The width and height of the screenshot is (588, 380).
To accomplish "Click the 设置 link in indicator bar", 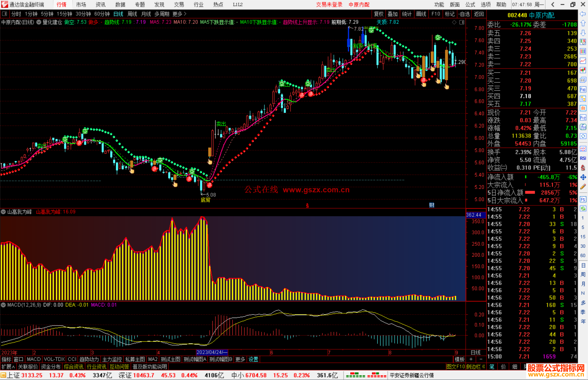I will tap(253, 359).
